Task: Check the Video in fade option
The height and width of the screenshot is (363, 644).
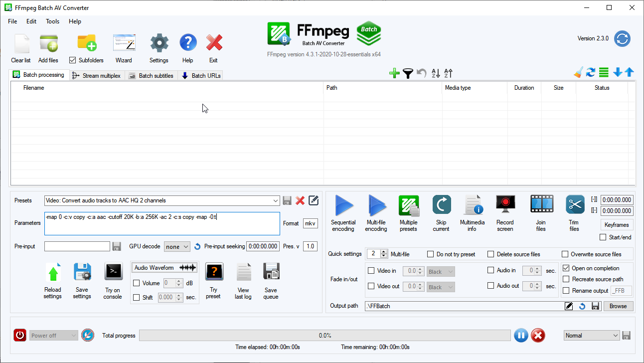Action: 371,271
